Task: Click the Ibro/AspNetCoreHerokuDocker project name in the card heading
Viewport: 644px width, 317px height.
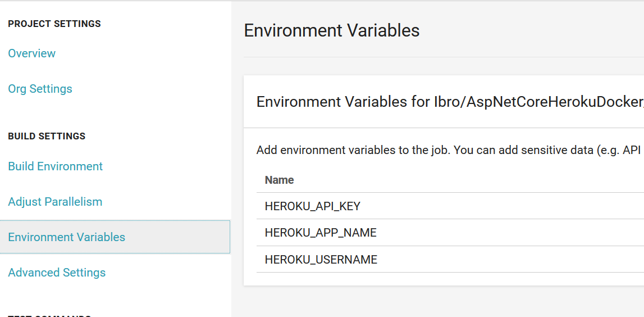Action: (538, 102)
